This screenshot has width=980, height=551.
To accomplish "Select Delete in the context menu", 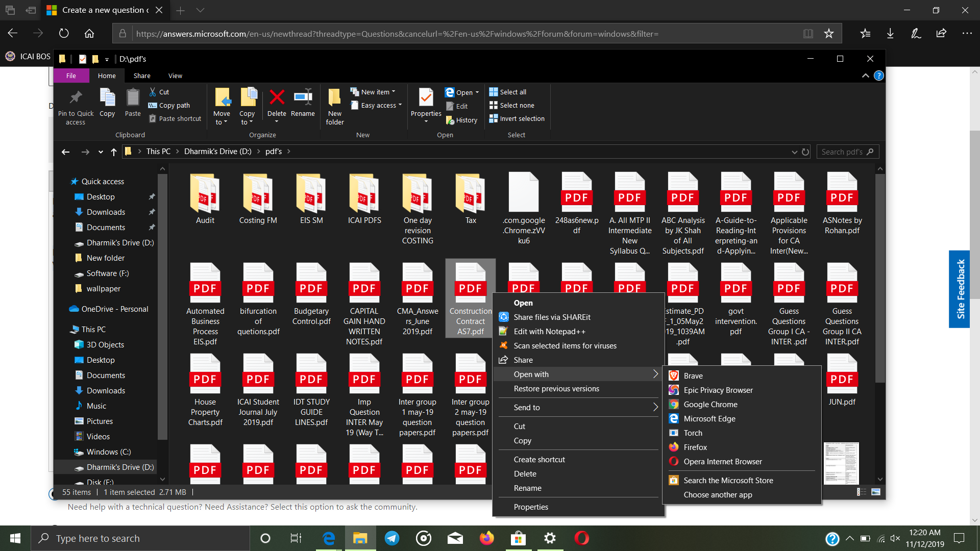I will (x=578, y=473).
